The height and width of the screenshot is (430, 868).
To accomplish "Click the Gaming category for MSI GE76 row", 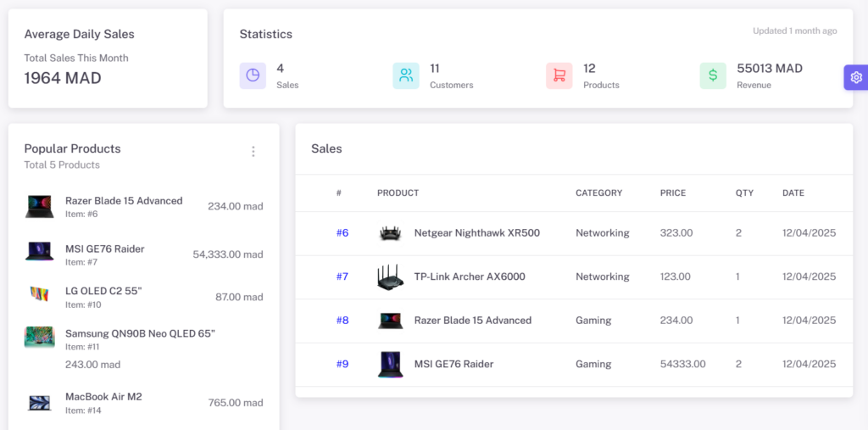I will tap(593, 364).
